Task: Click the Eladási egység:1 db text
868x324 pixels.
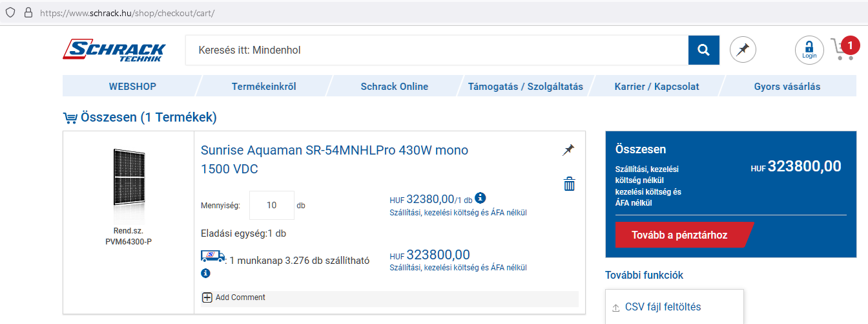Action: [x=243, y=233]
